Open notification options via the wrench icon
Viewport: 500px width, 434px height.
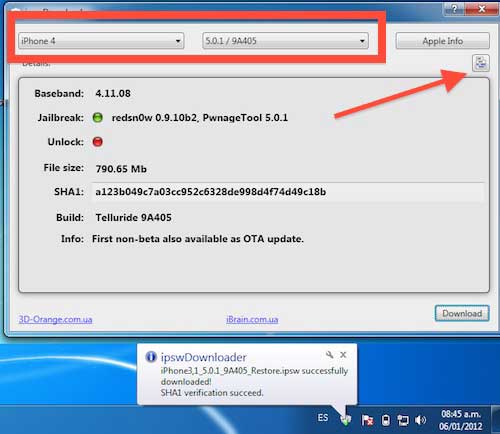tap(329, 355)
